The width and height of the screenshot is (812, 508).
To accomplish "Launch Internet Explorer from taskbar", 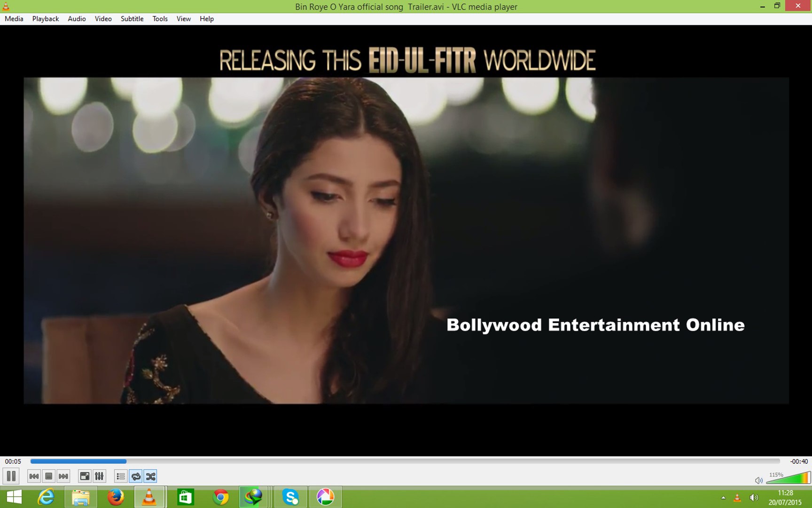I will 46,497.
